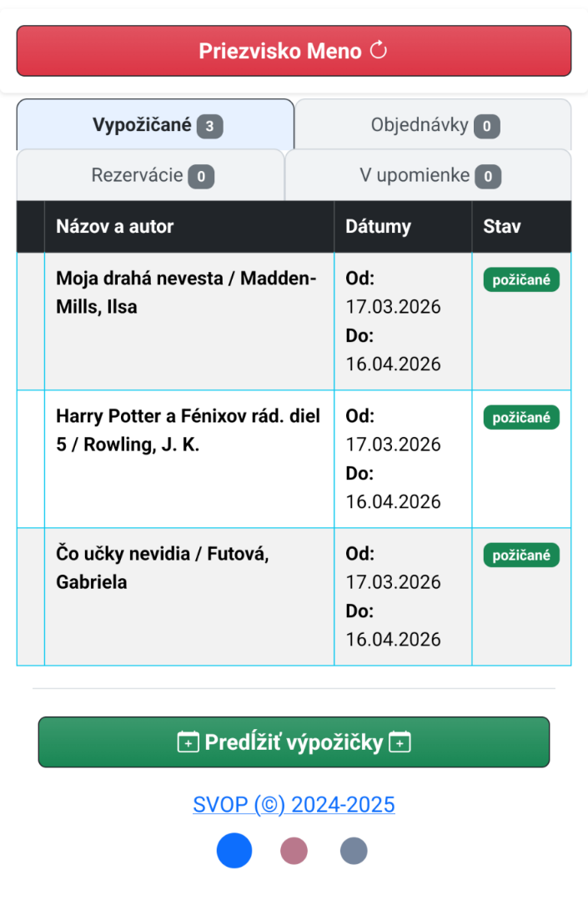The height and width of the screenshot is (900, 588).
Task: Click the right calendar icon on Predĺžiť výpožičky
Action: (x=400, y=742)
